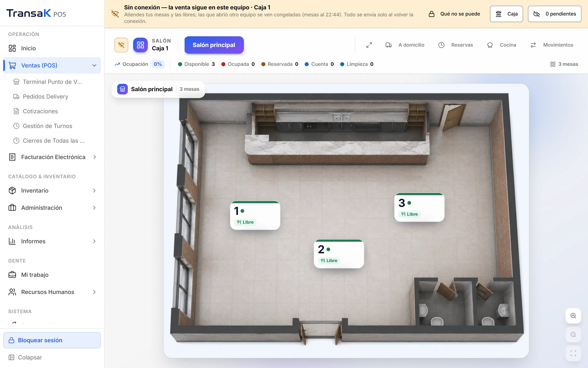Screen dimensions: 588x368
Task: Click Salón principal floor label icon
Action: [122, 89]
